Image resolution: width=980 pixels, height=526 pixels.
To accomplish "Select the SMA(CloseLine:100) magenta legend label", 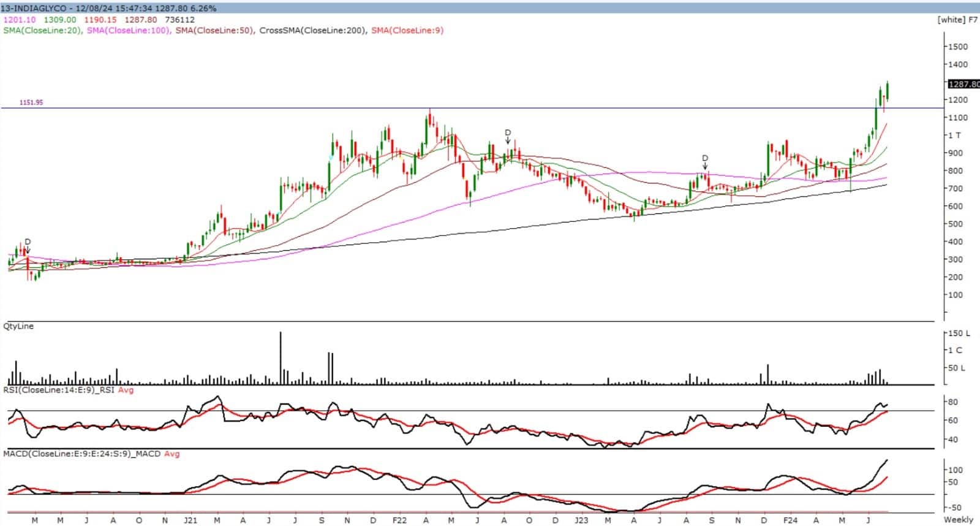I will point(128,30).
